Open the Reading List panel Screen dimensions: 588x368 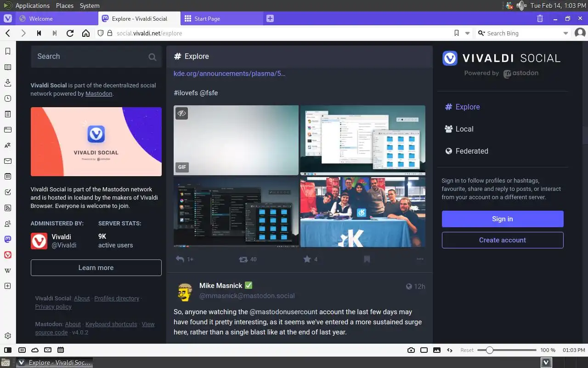(x=8, y=67)
